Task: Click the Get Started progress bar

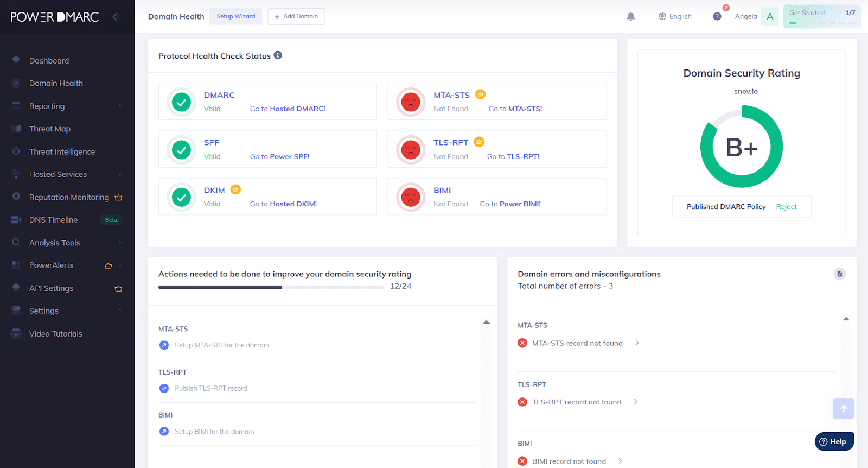Action: pos(821,23)
